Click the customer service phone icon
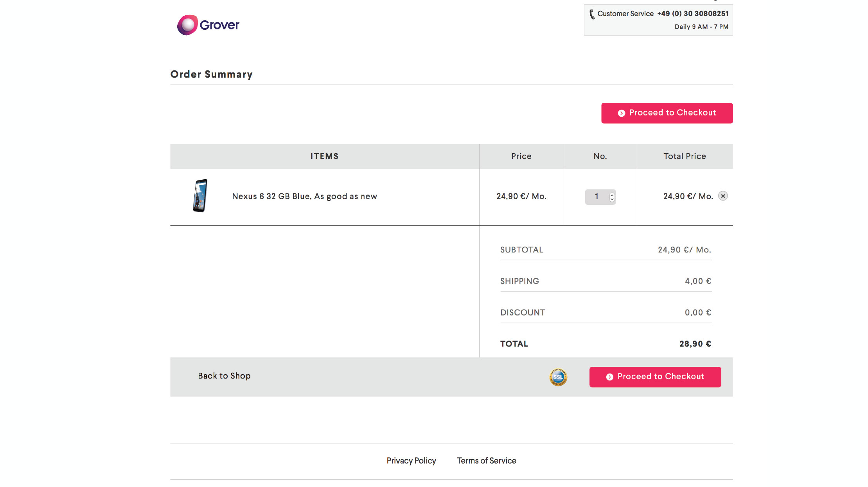This screenshot has height=487, width=868. pyautogui.click(x=592, y=14)
